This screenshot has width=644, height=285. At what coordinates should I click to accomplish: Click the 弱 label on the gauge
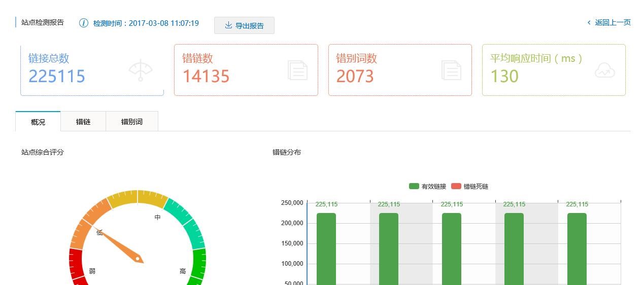(92, 271)
